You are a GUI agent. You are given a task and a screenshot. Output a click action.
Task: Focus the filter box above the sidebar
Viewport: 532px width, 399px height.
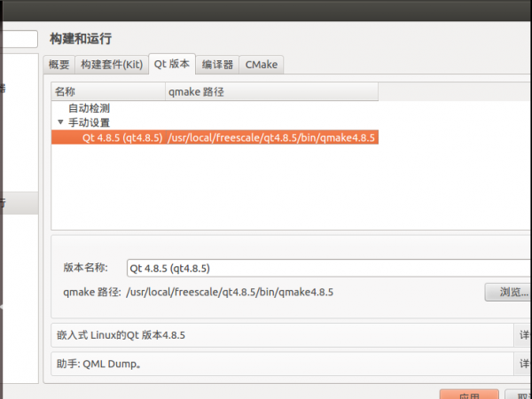(x=18, y=40)
